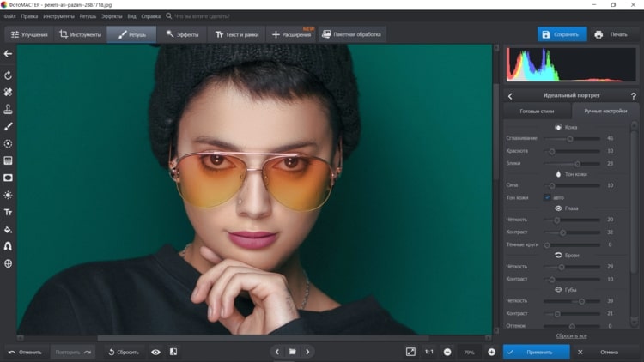Click the Применить button
Image resolution: width=644 pixels, height=362 pixels.
tap(537, 352)
